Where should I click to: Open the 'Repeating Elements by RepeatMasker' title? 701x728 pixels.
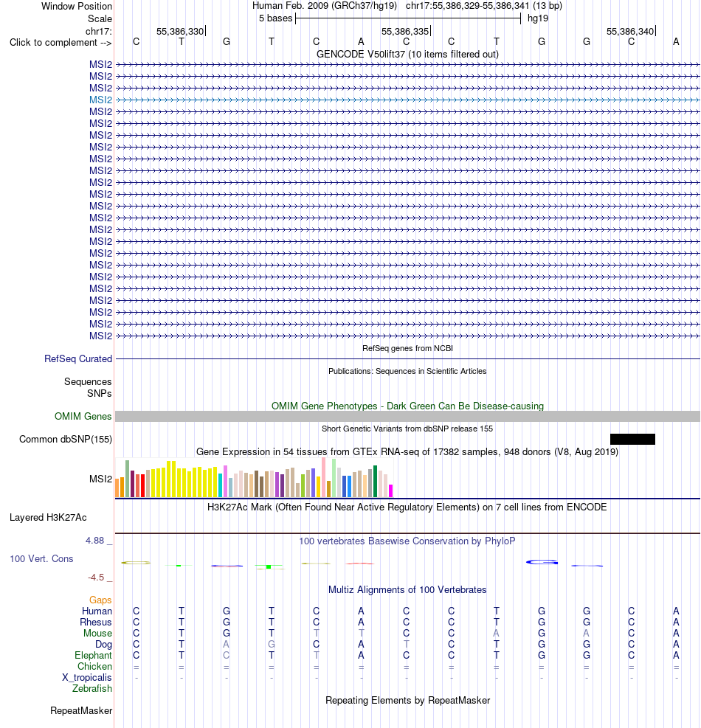click(407, 701)
